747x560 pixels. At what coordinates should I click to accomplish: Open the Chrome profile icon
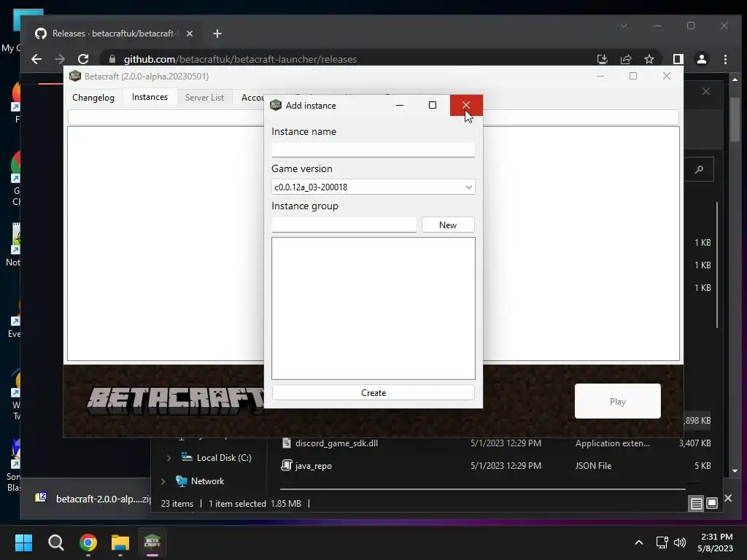(x=702, y=59)
